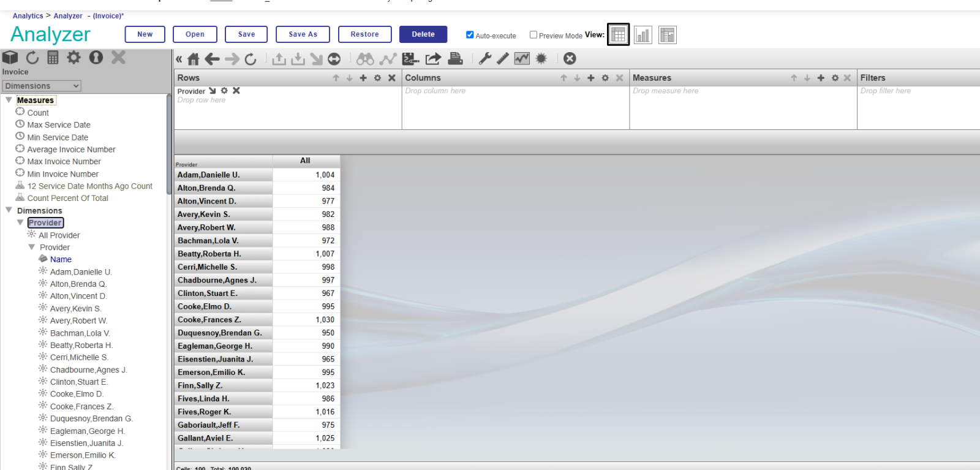Click the home icon in the toolbar
980x470 pixels.
(x=194, y=59)
